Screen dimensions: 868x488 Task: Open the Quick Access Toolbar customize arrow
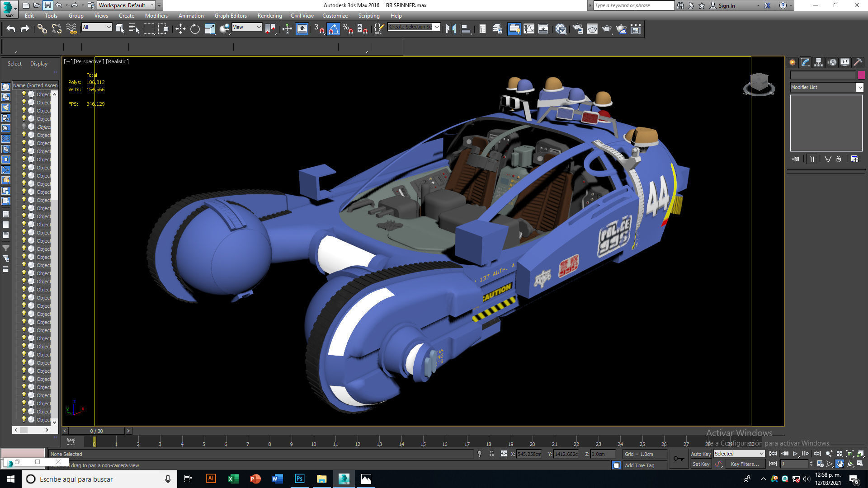click(x=159, y=5)
